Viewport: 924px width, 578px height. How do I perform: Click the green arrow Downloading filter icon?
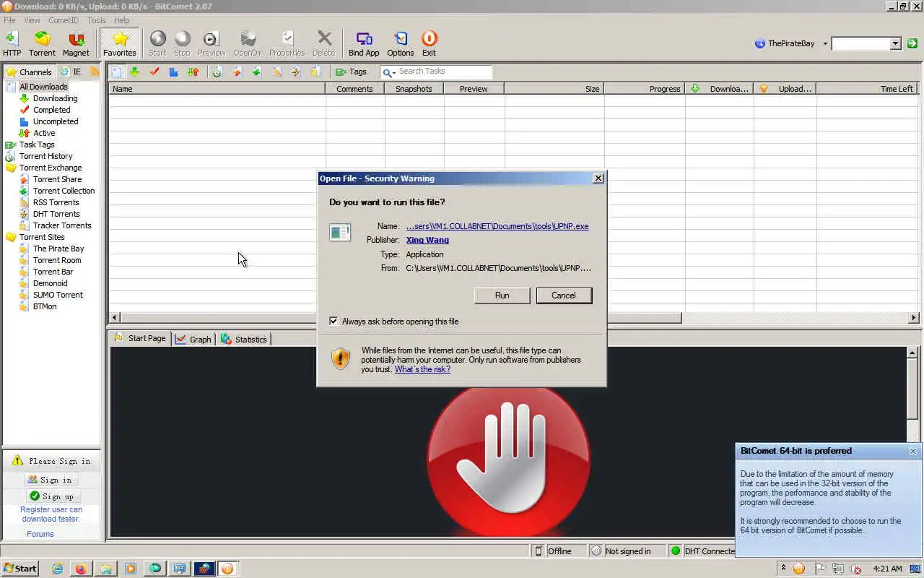pos(134,72)
